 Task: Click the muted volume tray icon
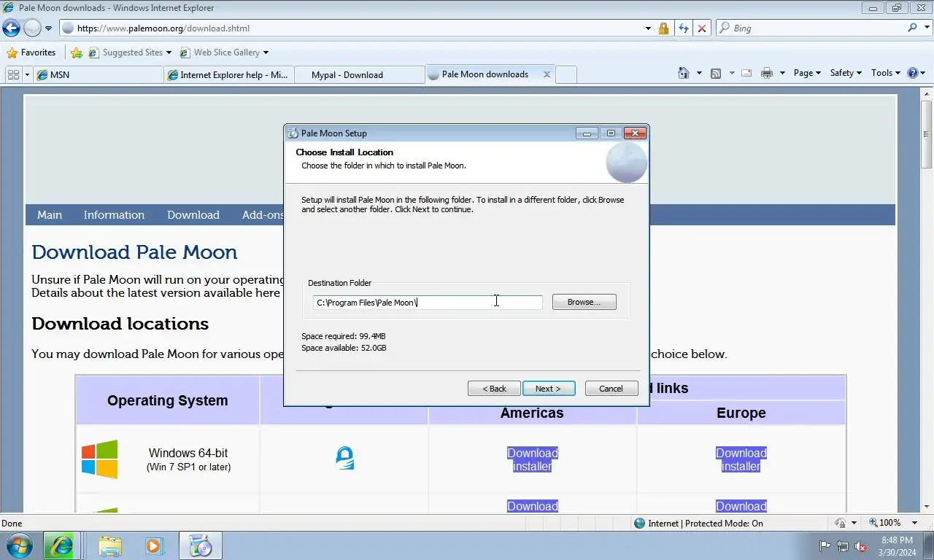tap(860, 546)
